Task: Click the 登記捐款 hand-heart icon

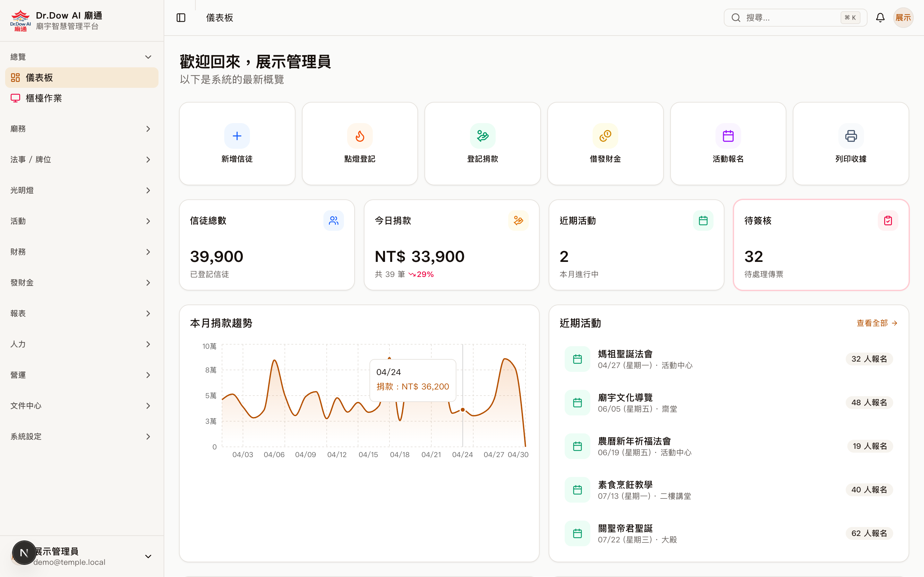Action: point(483,136)
